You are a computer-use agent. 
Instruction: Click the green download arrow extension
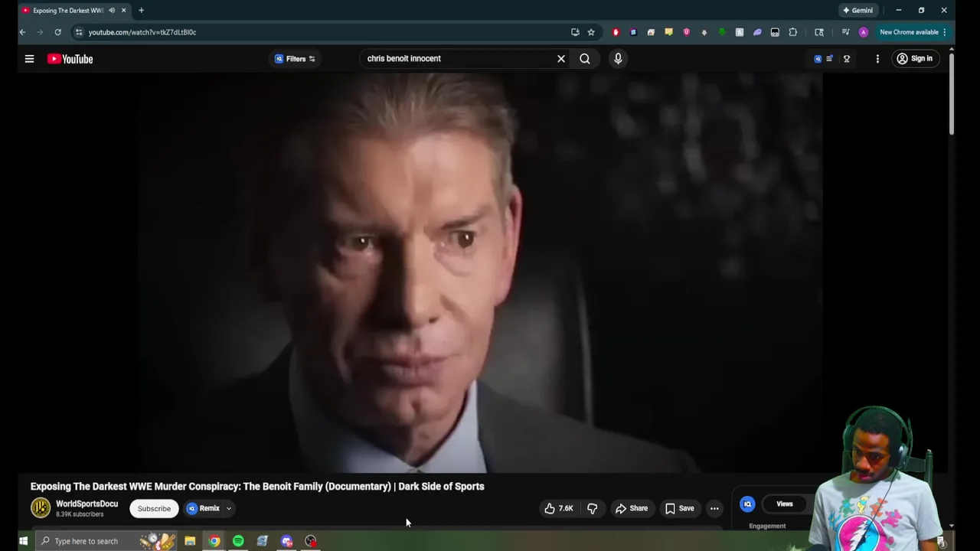click(722, 32)
